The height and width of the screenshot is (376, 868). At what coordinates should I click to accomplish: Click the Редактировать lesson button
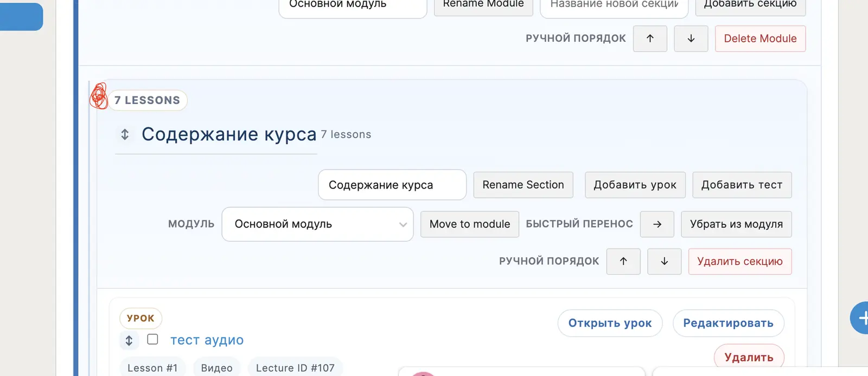[728, 323]
